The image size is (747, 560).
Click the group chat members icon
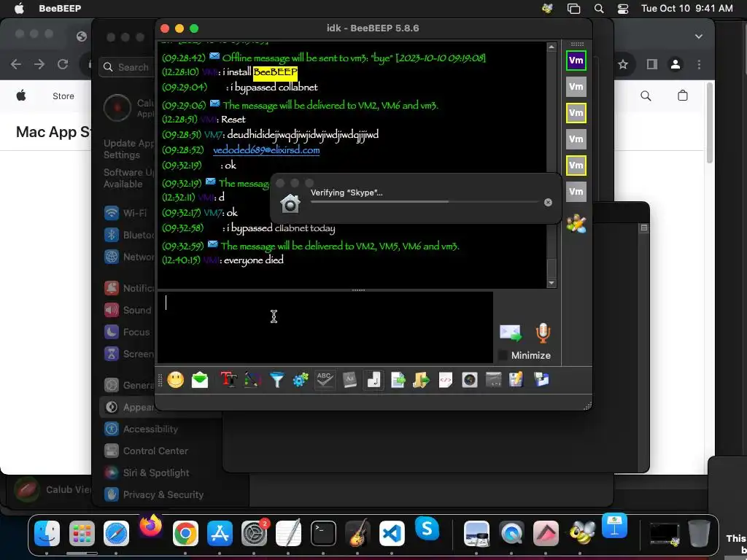576,224
